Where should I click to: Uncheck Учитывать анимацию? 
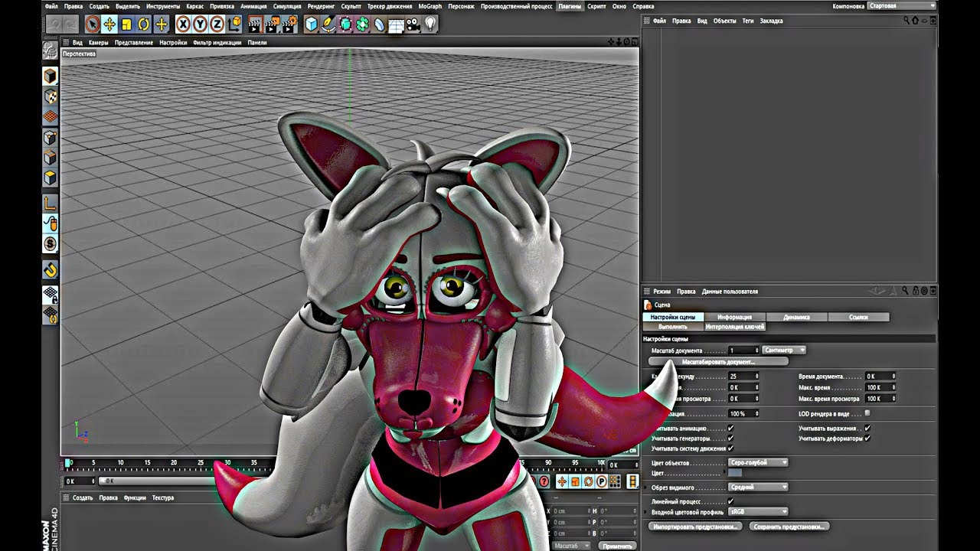click(x=730, y=429)
